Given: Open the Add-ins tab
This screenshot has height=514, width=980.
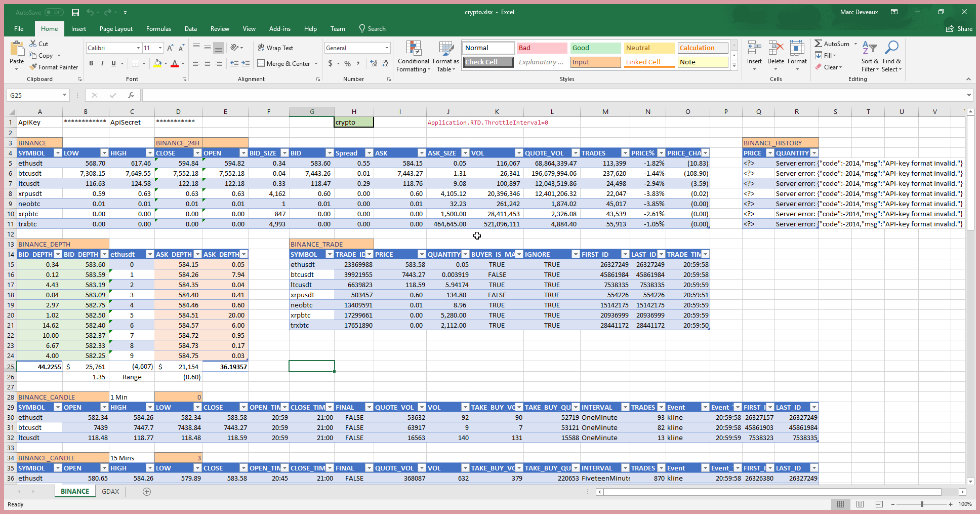Looking at the screenshot, I should (x=280, y=29).
